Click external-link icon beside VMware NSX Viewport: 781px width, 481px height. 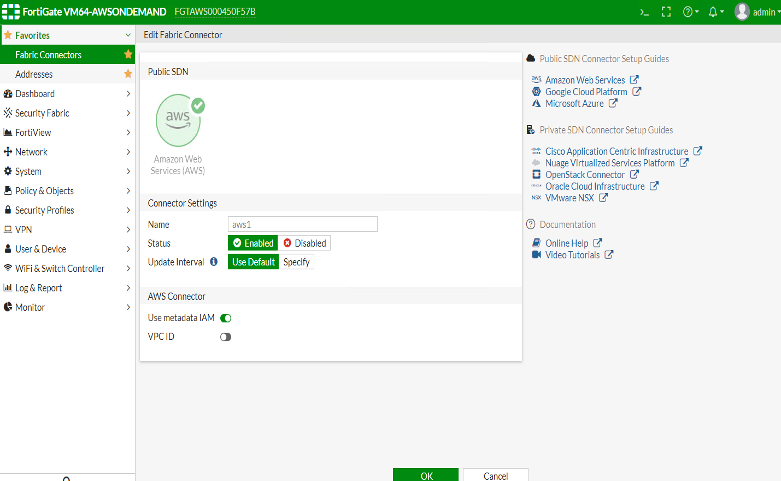pyautogui.click(x=603, y=197)
